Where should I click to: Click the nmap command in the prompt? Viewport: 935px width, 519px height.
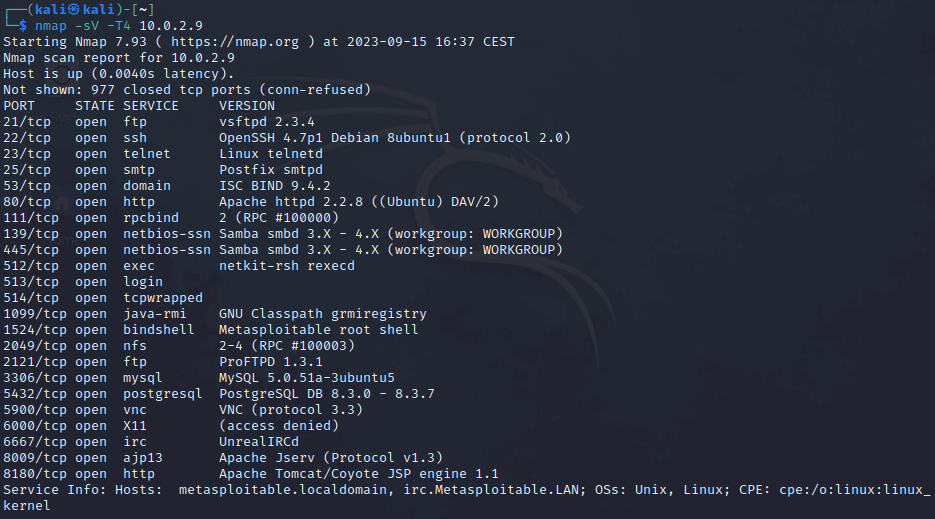tap(51, 25)
